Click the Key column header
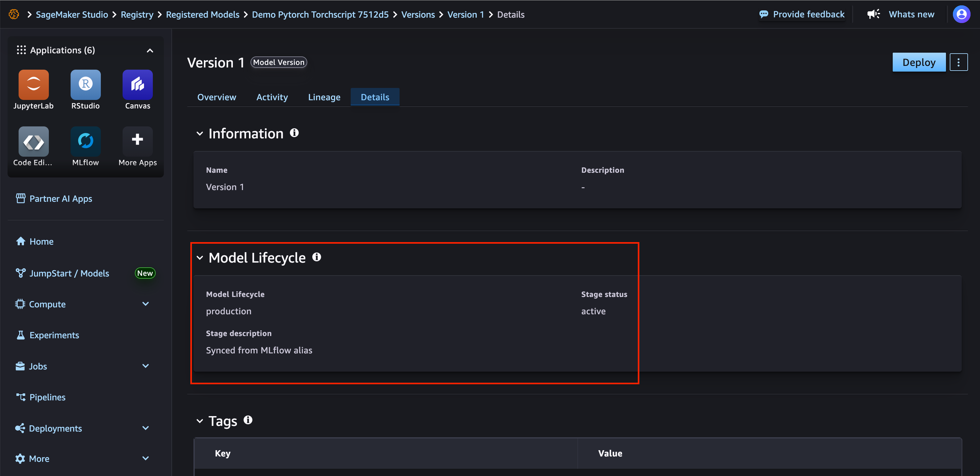 click(x=222, y=453)
